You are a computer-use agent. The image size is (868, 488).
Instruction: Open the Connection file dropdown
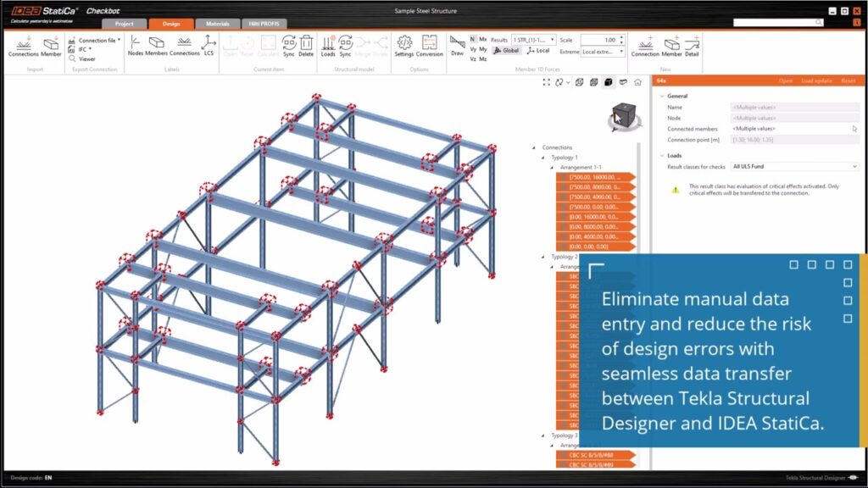point(94,41)
